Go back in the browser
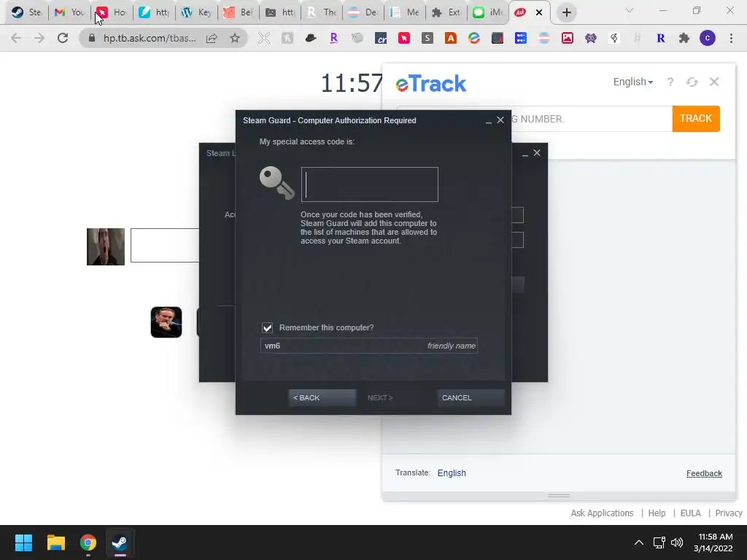Viewport: 747px width, 560px height. click(x=16, y=38)
